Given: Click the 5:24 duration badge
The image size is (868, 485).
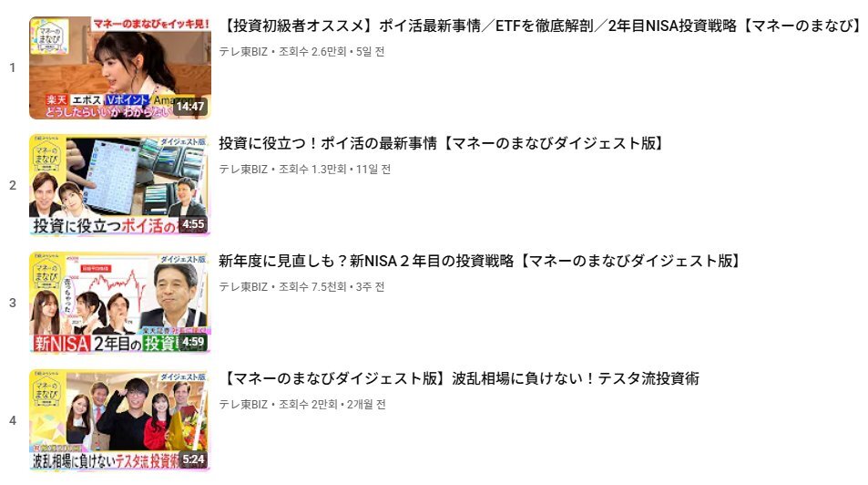Looking at the screenshot, I should point(193,459).
